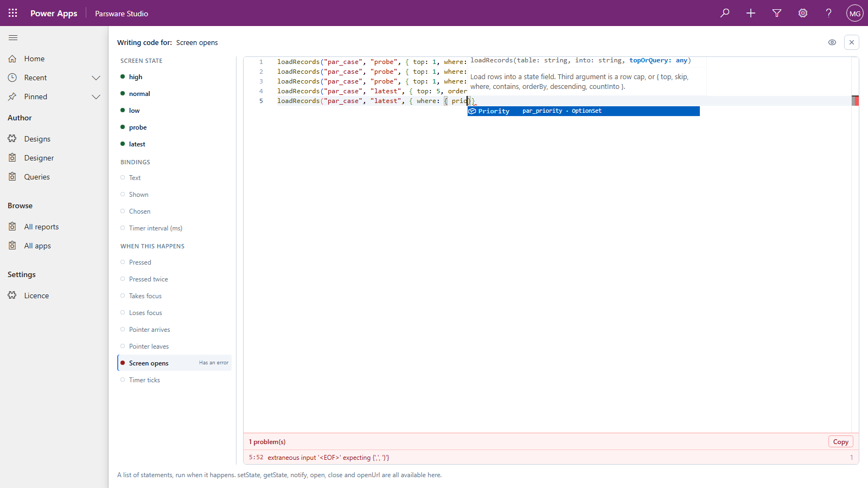
Task: Select the Shown binding
Action: [174, 195]
